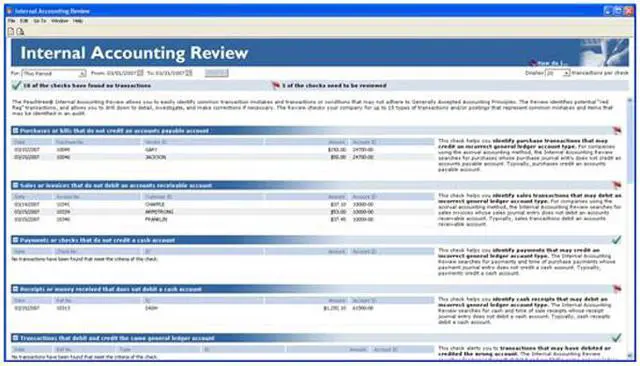
Task: Click the grey button beside the To date
Action: (x=216, y=73)
